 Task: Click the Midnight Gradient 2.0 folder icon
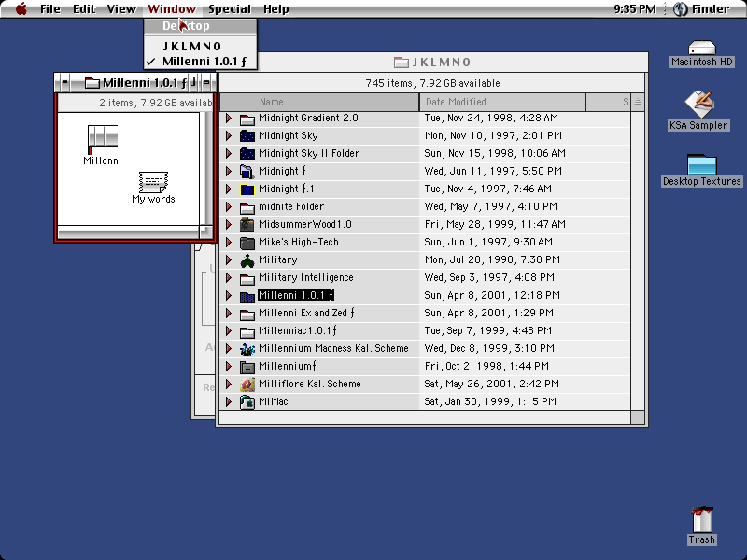click(247, 119)
